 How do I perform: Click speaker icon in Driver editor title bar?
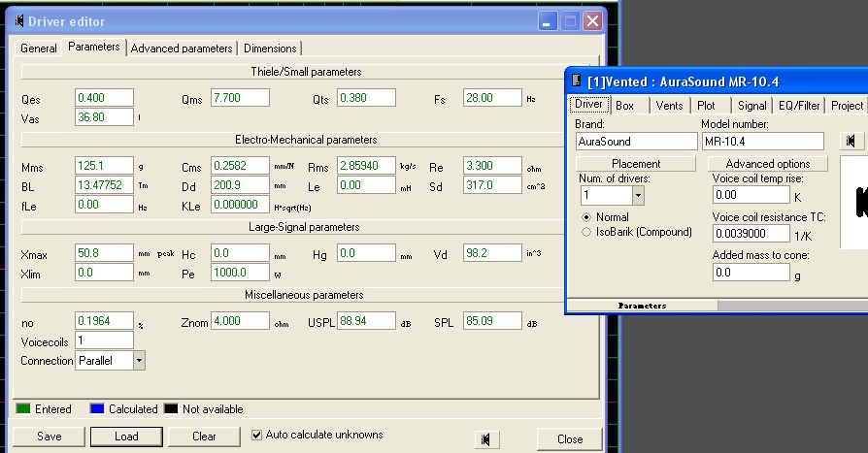(19, 21)
